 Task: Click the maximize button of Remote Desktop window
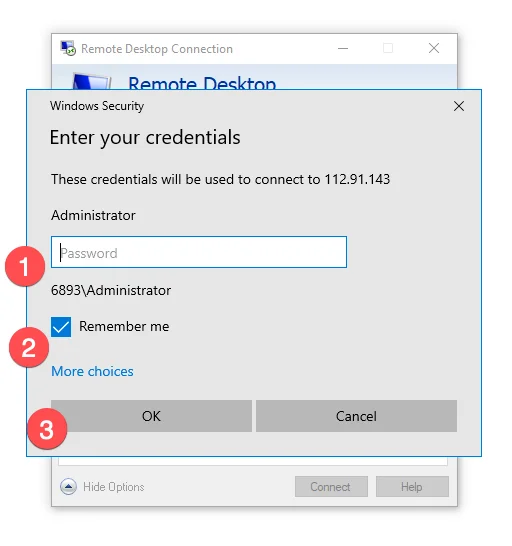point(388,48)
